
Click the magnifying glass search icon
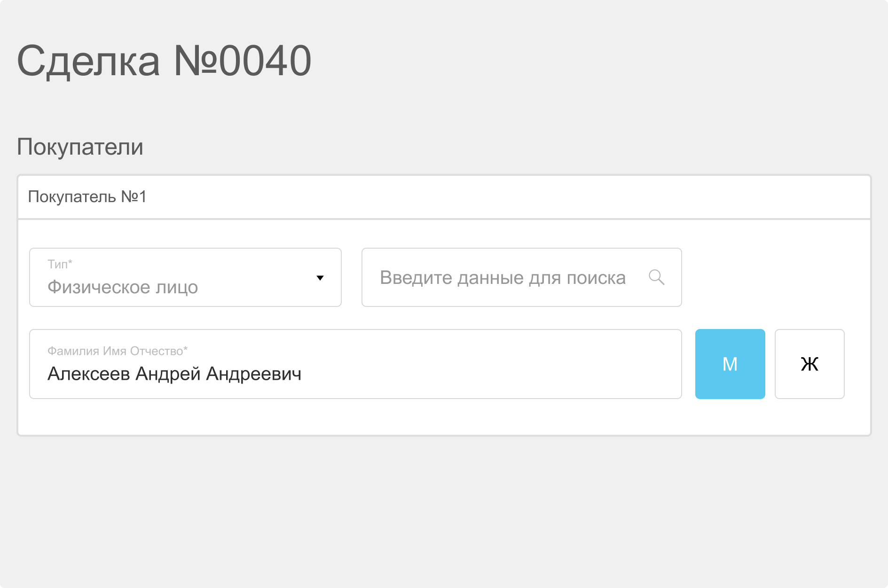tap(656, 277)
